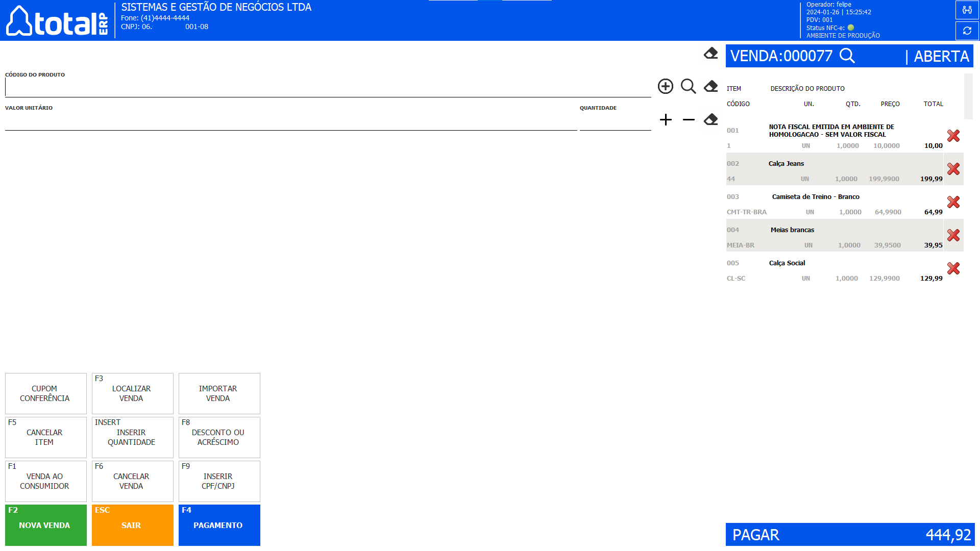Image resolution: width=980 pixels, height=551 pixels.
Task: Click the item list vertical scrollbar
Action: [x=968, y=96]
